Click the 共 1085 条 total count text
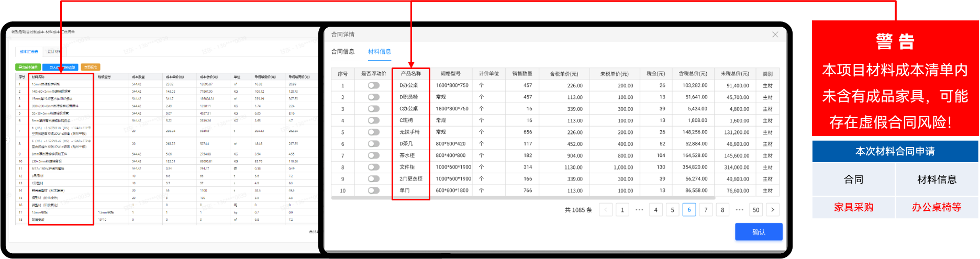Screen dimensions: 980x259 click(578, 210)
